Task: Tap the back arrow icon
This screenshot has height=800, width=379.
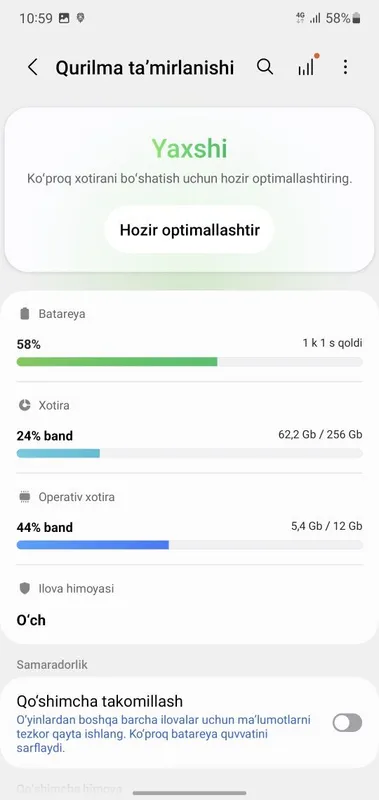Action: point(33,67)
